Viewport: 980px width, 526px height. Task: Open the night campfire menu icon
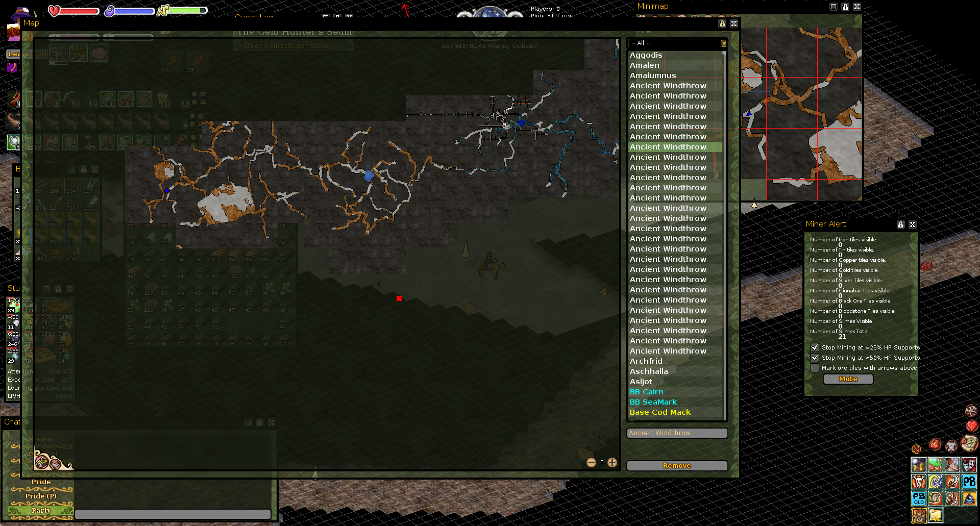(x=919, y=465)
